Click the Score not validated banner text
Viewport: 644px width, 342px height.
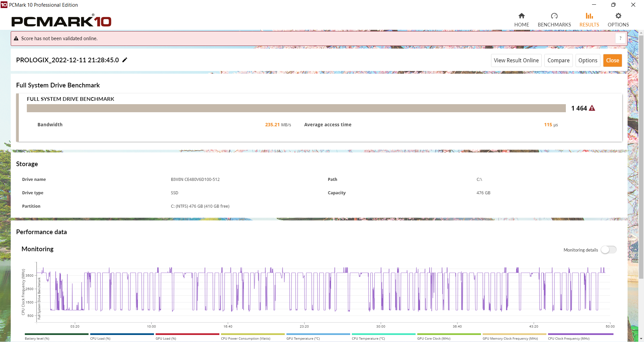tap(59, 39)
